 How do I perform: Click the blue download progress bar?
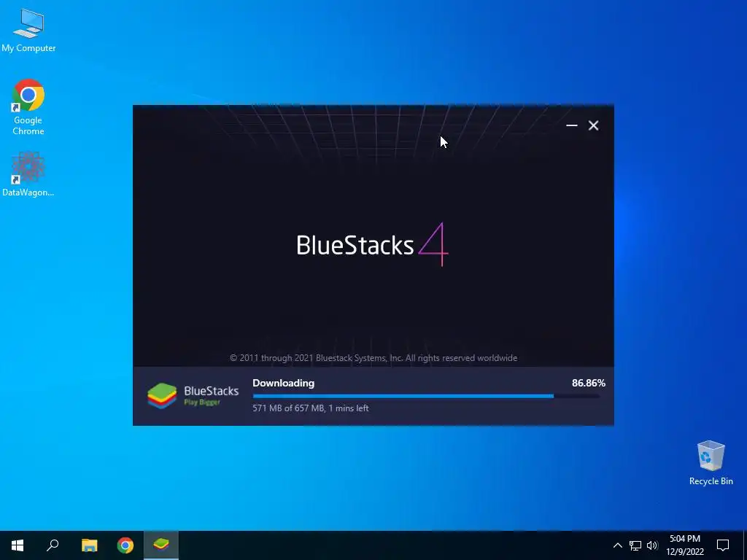(x=426, y=396)
